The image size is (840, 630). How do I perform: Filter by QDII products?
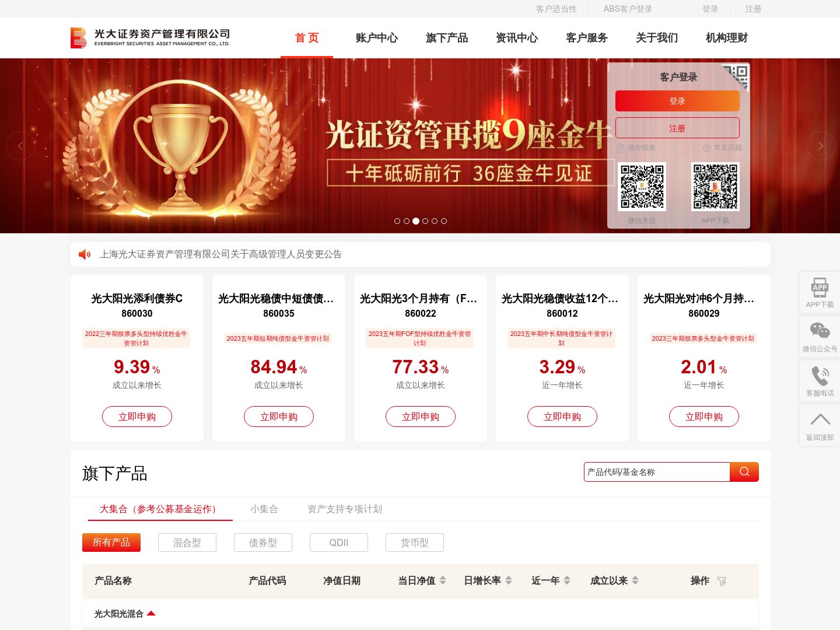339,542
